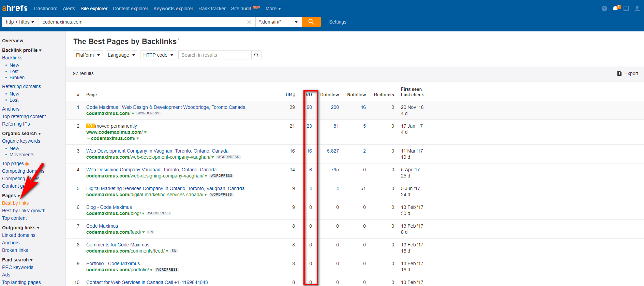Click Dofollow value 5,827
Viewport: 644px width, 286px height.
pos(333,151)
